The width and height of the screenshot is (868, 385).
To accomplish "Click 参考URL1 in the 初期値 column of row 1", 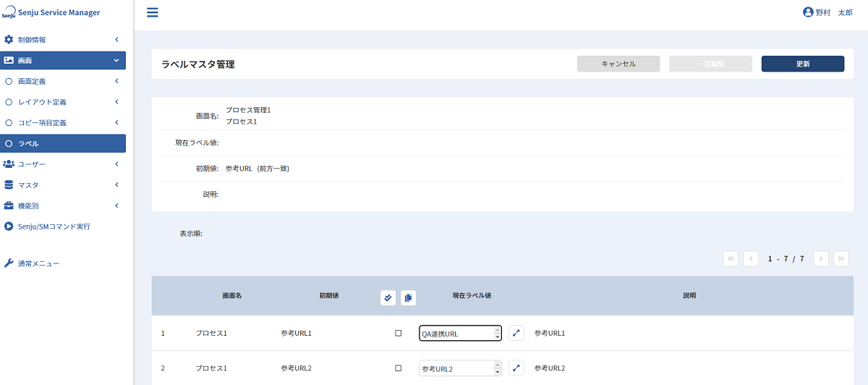I will click(296, 333).
